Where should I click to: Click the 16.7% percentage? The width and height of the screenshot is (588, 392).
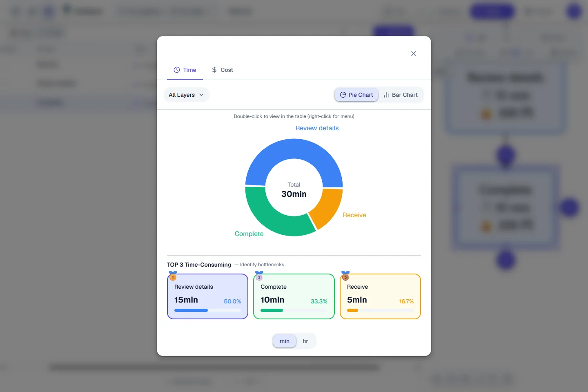[x=406, y=301]
